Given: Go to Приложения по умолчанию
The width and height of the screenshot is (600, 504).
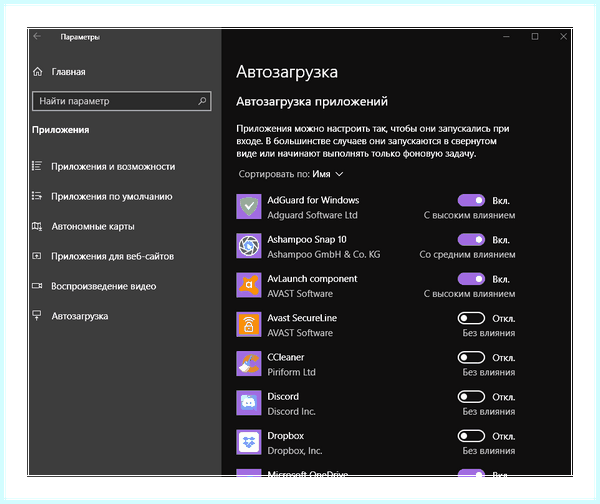Looking at the screenshot, I should click(112, 196).
